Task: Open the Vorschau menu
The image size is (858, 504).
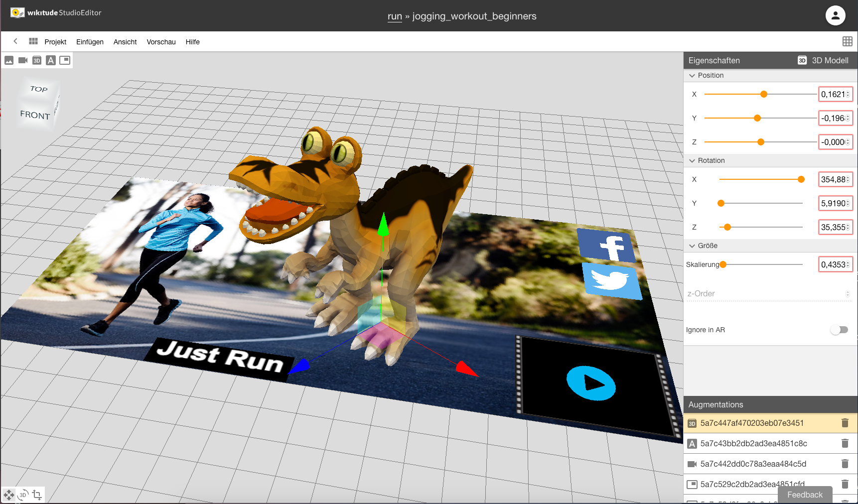Action: (161, 42)
